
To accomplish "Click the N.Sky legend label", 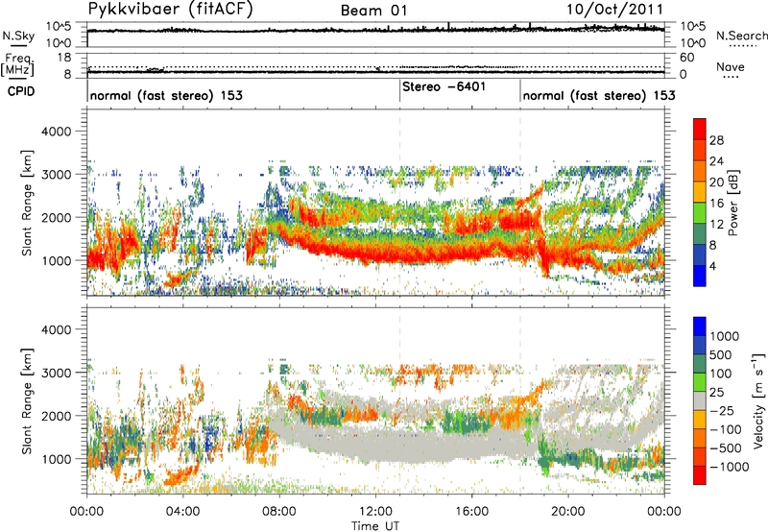I will [x=18, y=36].
